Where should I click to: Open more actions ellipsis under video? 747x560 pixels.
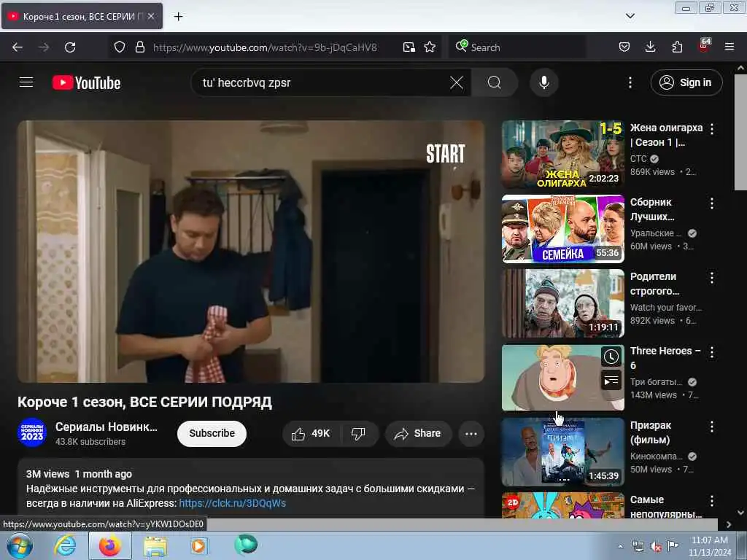point(471,434)
